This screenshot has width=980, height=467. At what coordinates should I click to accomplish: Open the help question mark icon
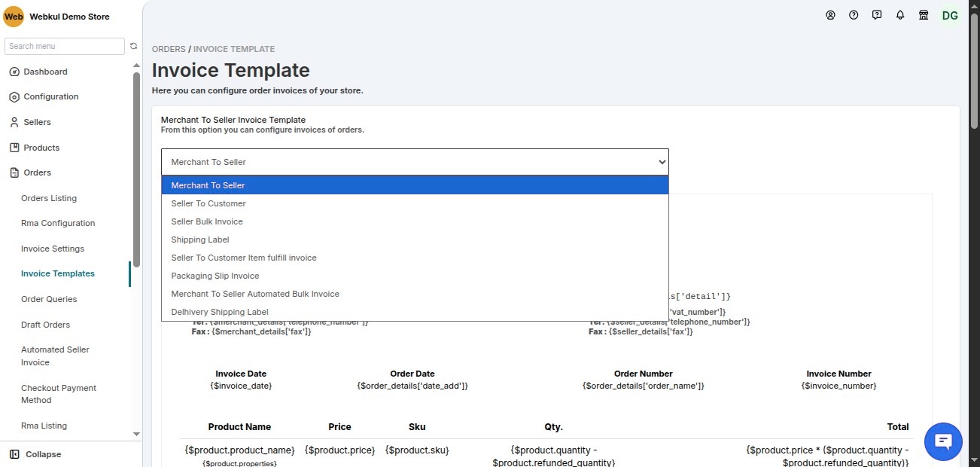pyautogui.click(x=854, y=15)
